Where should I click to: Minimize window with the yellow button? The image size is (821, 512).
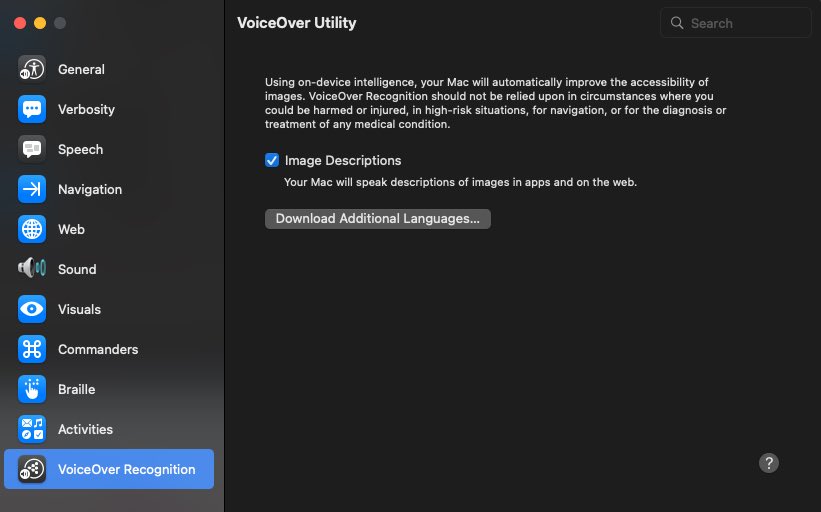point(40,23)
